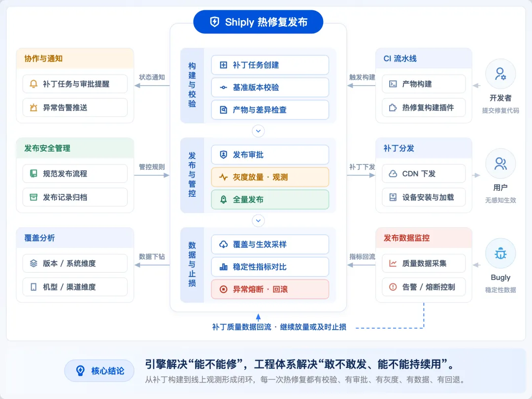Open the 灰度放量 · 观测 step

point(270,177)
